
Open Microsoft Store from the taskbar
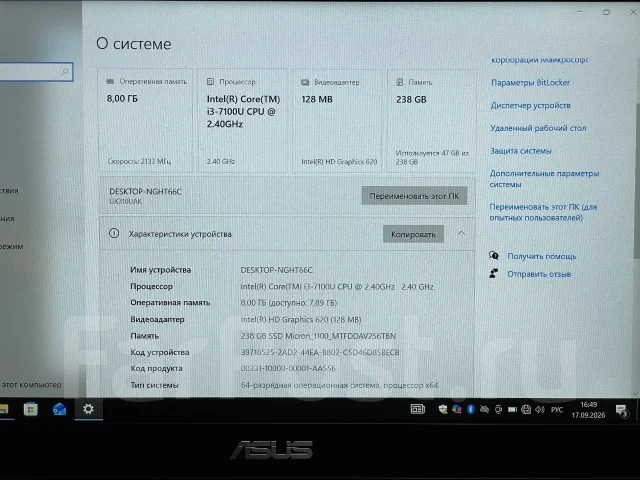[31, 409]
